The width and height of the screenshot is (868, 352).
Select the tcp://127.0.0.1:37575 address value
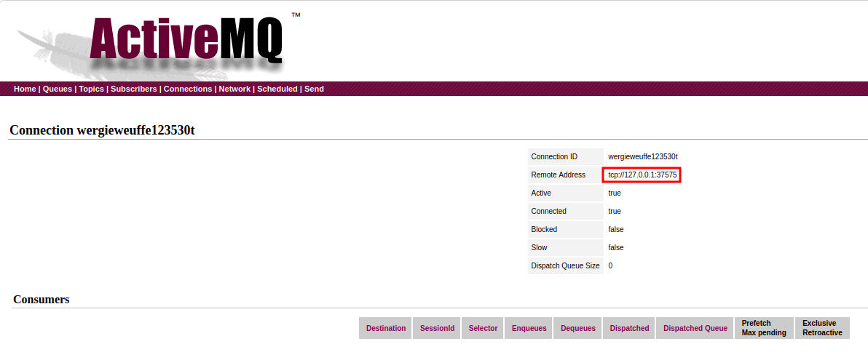642,175
